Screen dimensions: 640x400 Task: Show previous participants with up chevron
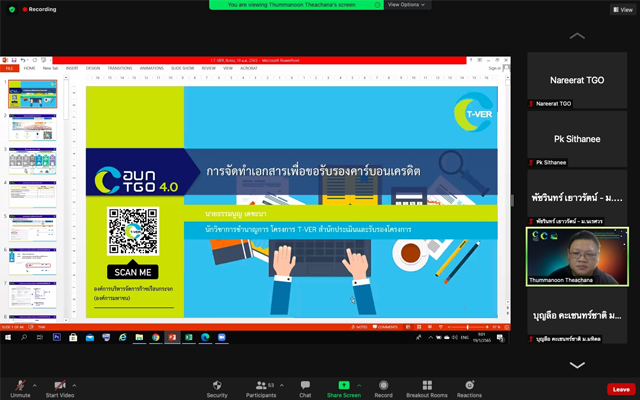[x=577, y=36]
